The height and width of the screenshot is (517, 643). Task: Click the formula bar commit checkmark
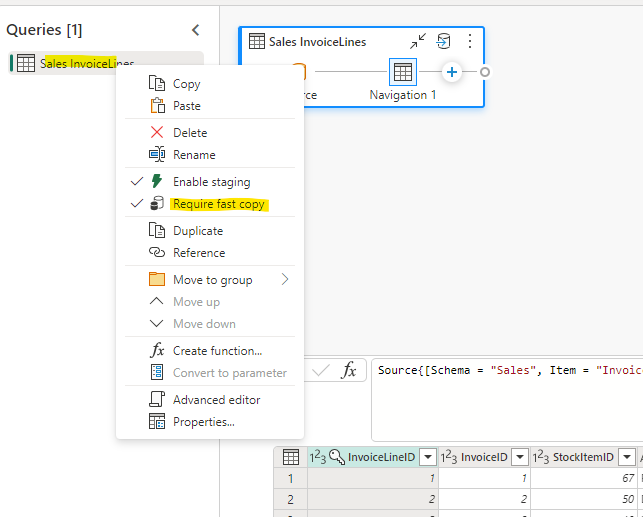click(321, 371)
